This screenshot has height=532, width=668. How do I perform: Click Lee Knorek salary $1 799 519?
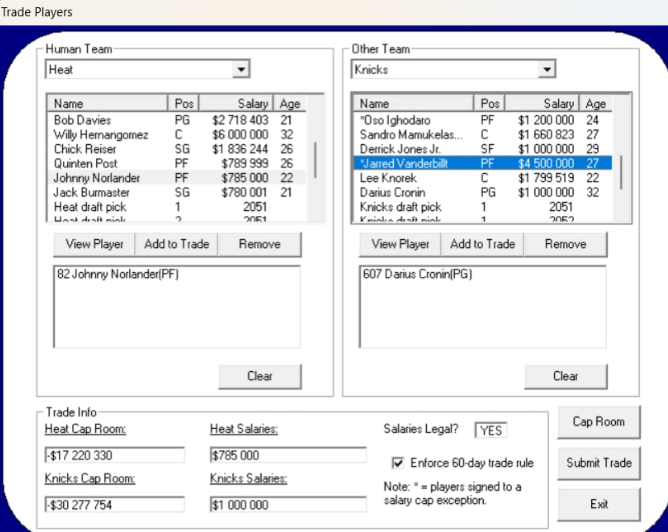[546, 178]
